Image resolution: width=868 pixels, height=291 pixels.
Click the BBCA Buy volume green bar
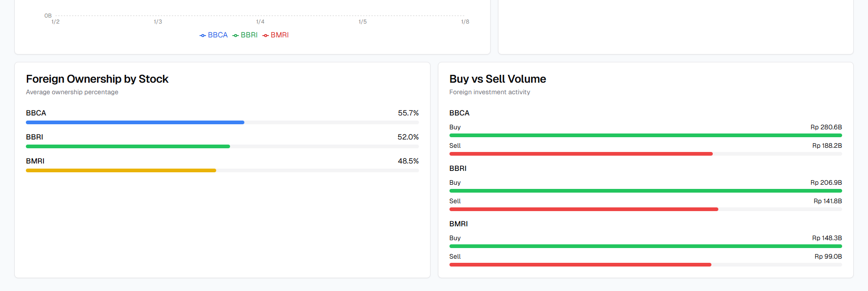(x=645, y=135)
